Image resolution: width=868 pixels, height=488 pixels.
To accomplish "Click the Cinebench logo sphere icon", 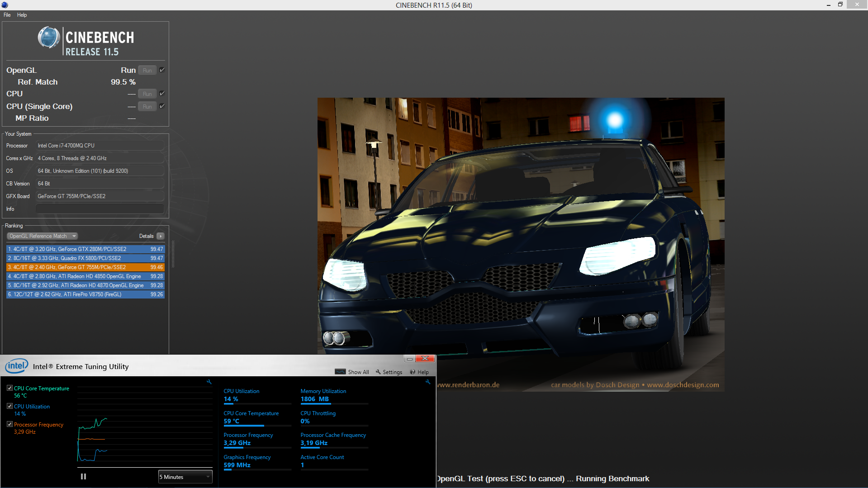I will pyautogui.click(x=49, y=38).
